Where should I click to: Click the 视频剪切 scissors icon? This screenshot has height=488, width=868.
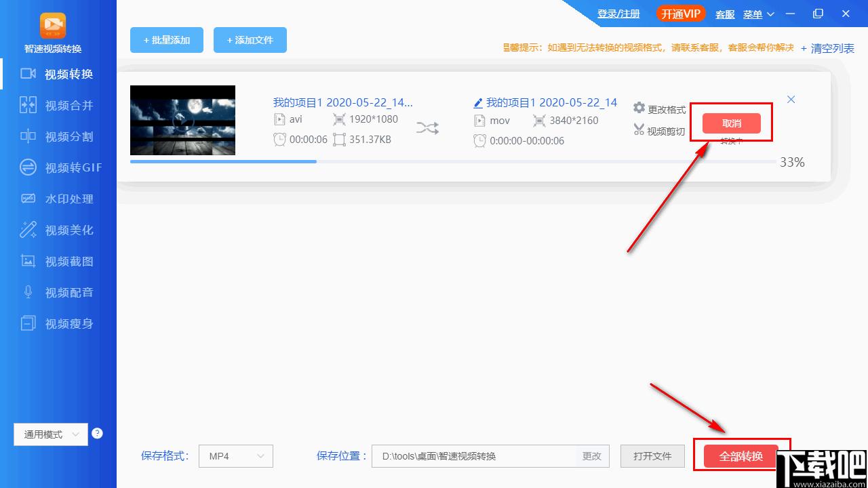[x=639, y=129]
